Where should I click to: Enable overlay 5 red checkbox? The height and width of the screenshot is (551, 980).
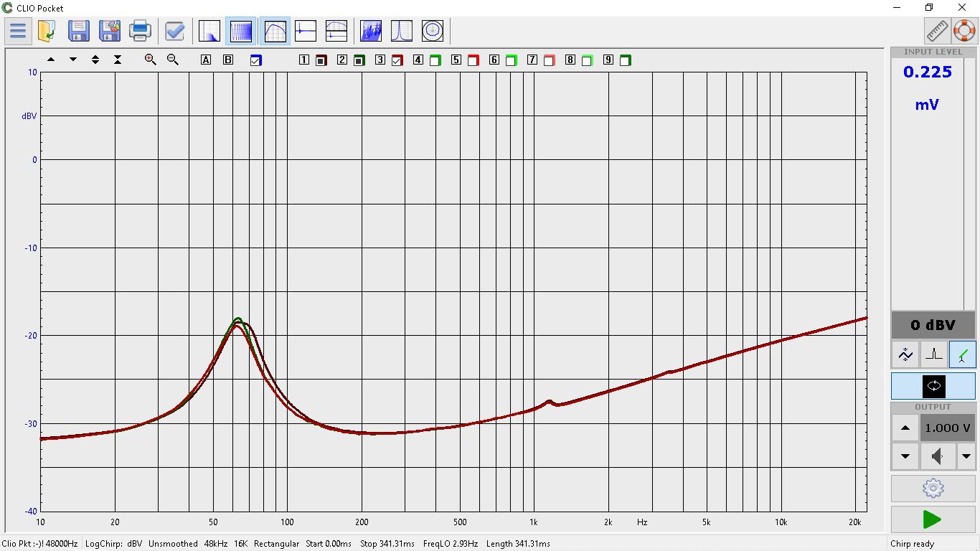(473, 60)
